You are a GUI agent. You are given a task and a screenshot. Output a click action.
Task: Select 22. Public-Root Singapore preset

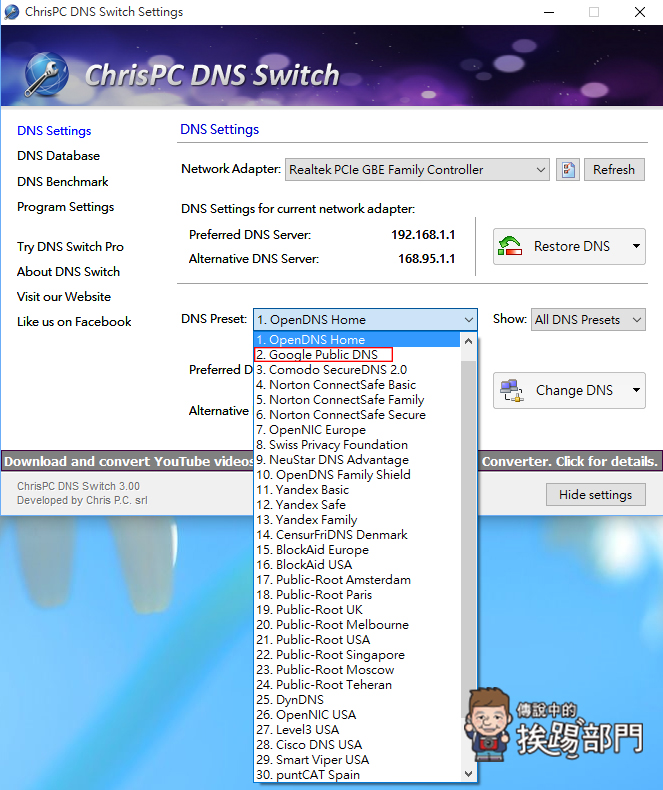click(357, 655)
